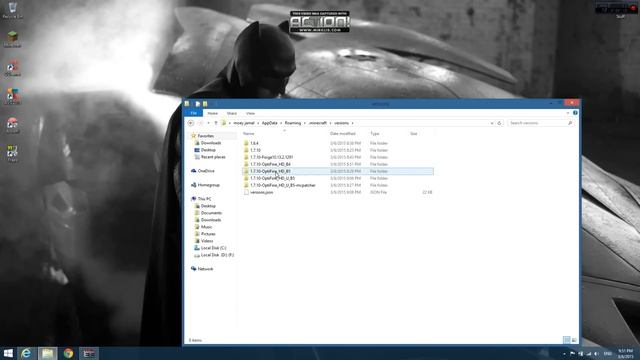640x360 pixels.
Task: Click the network icon in system tray
Action: coord(588,353)
